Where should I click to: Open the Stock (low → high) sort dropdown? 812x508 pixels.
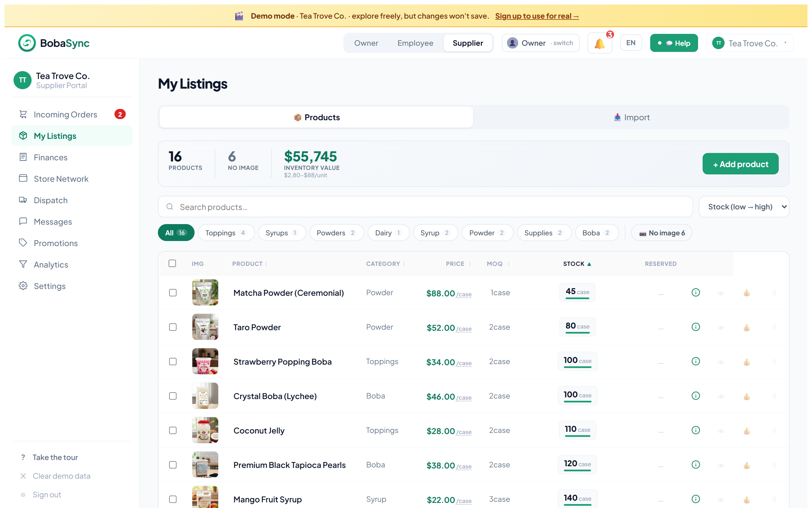743,207
